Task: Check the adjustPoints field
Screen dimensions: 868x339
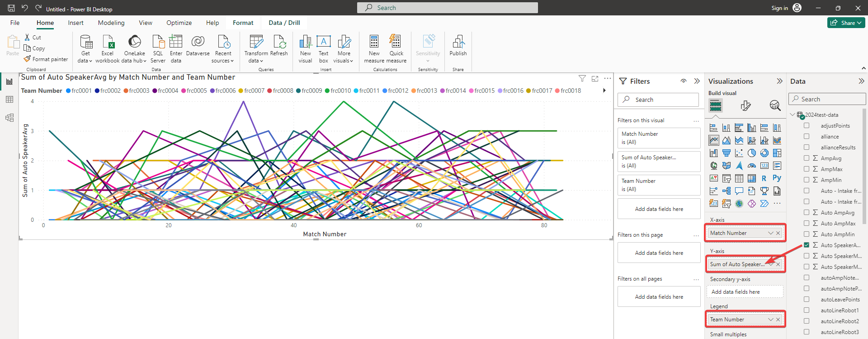Action: point(807,125)
